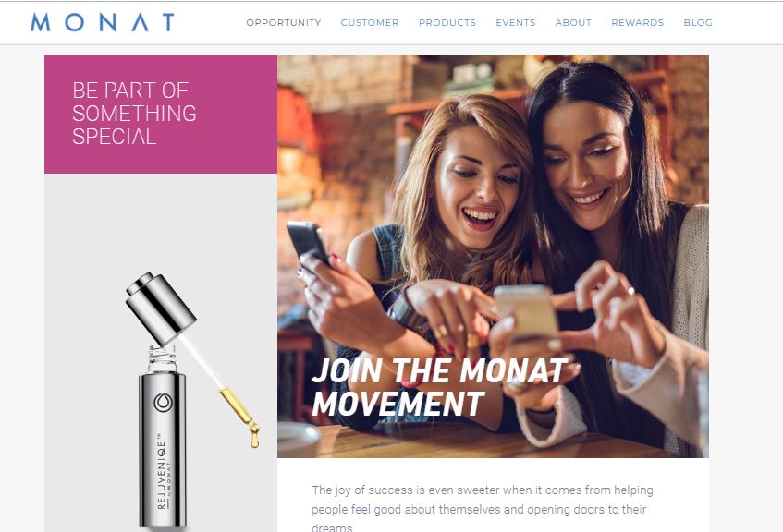Select About in navigation bar
Viewport: 783px width, 532px height.
[573, 22]
